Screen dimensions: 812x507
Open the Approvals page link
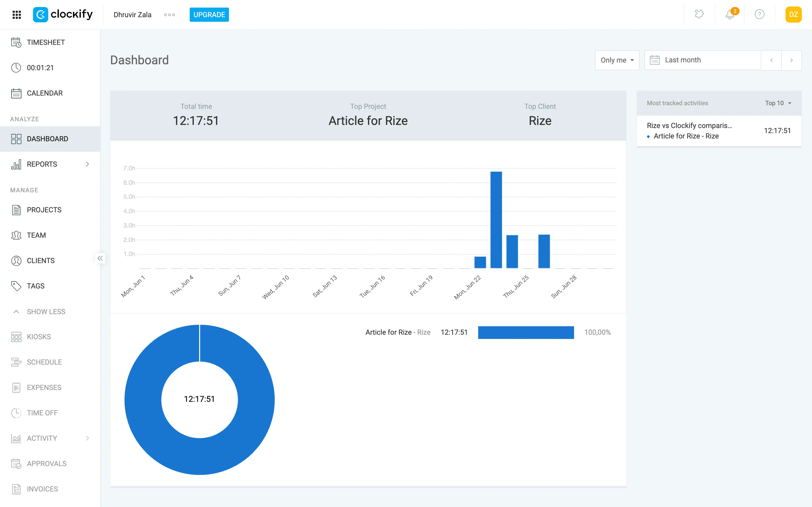point(50,464)
